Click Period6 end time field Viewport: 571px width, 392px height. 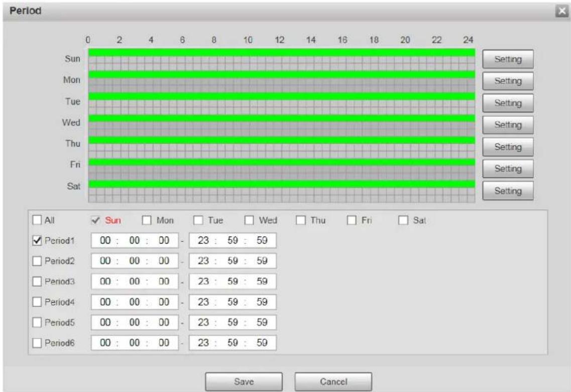[233, 343]
